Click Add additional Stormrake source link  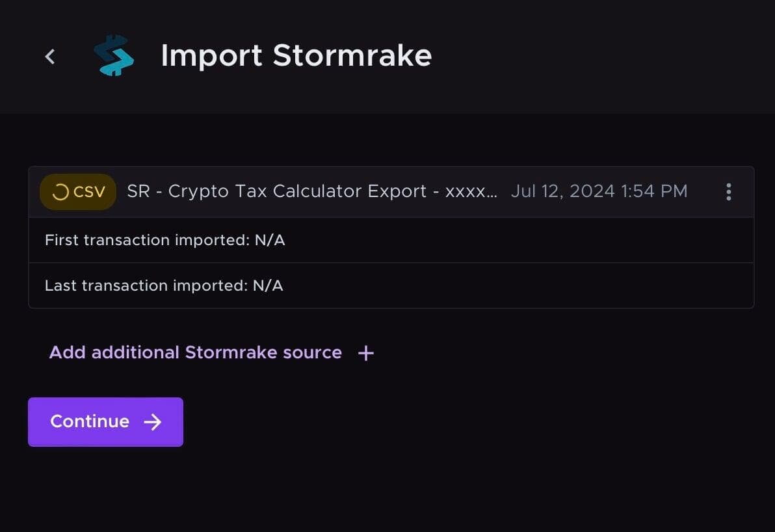coord(195,352)
